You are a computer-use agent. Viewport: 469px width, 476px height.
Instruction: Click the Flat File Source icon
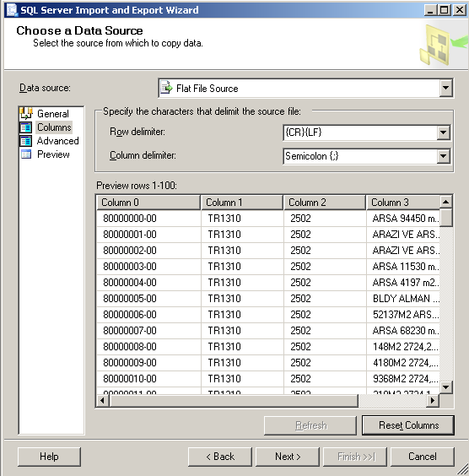click(x=166, y=88)
